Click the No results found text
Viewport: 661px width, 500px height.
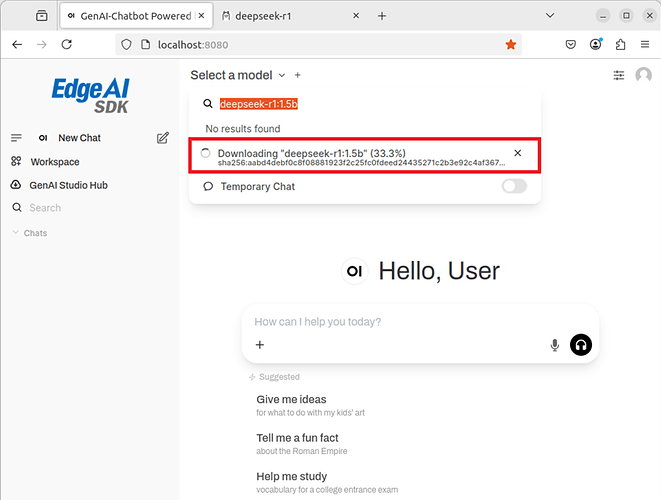[x=242, y=129]
